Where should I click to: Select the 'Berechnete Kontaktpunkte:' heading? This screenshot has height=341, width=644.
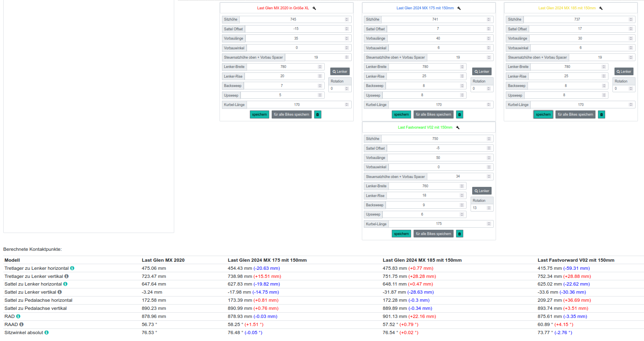pyautogui.click(x=32, y=249)
